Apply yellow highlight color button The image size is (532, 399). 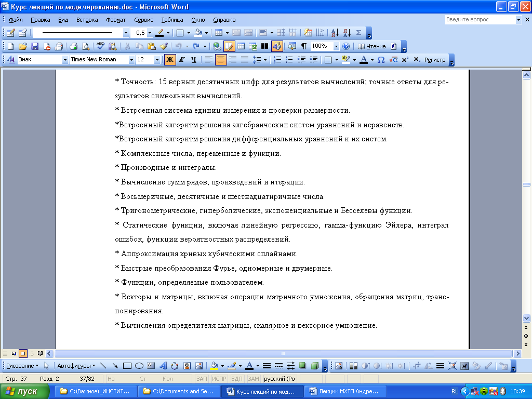click(345, 60)
